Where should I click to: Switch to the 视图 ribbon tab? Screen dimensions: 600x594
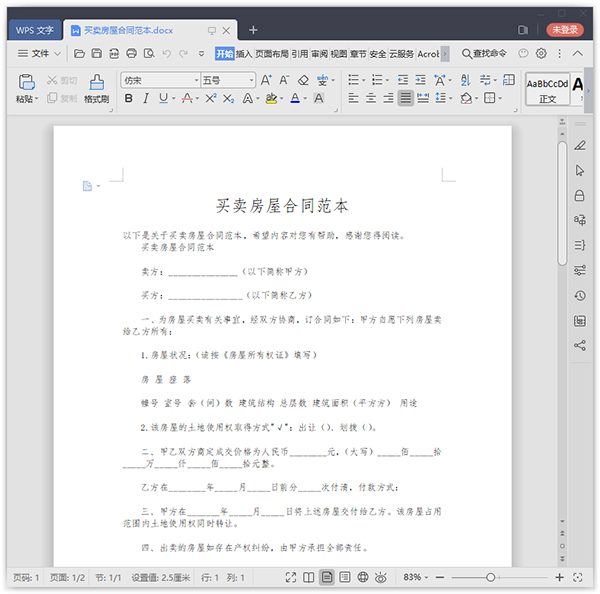pyautogui.click(x=339, y=54)
